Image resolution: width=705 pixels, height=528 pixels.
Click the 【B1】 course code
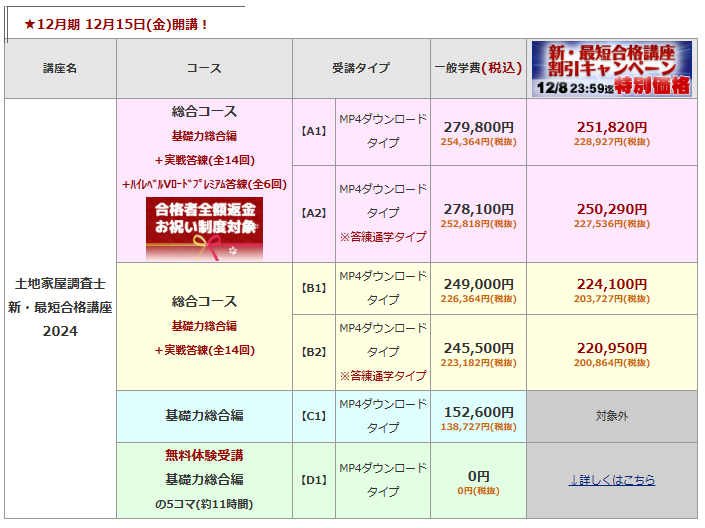click(x=314, y=288)
